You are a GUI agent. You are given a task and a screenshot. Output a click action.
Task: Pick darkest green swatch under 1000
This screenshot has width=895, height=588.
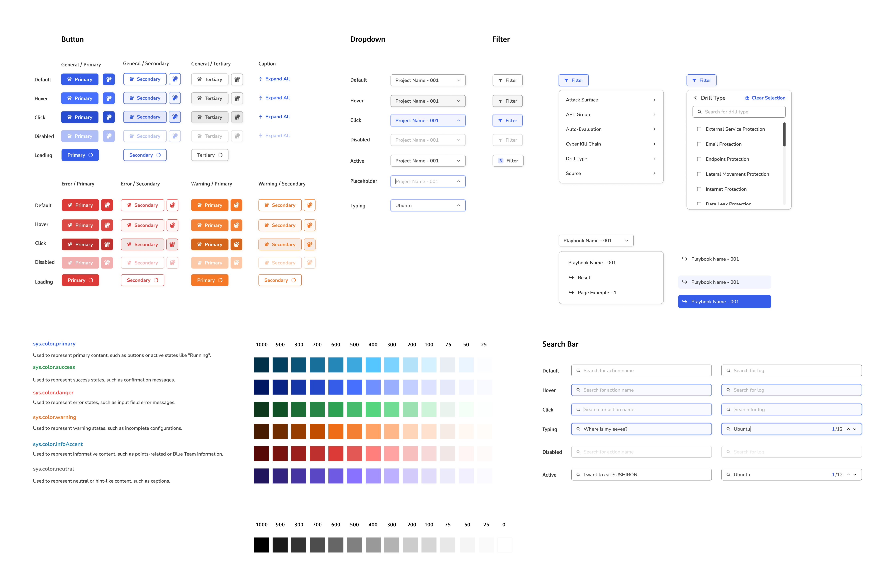point(261,409)
